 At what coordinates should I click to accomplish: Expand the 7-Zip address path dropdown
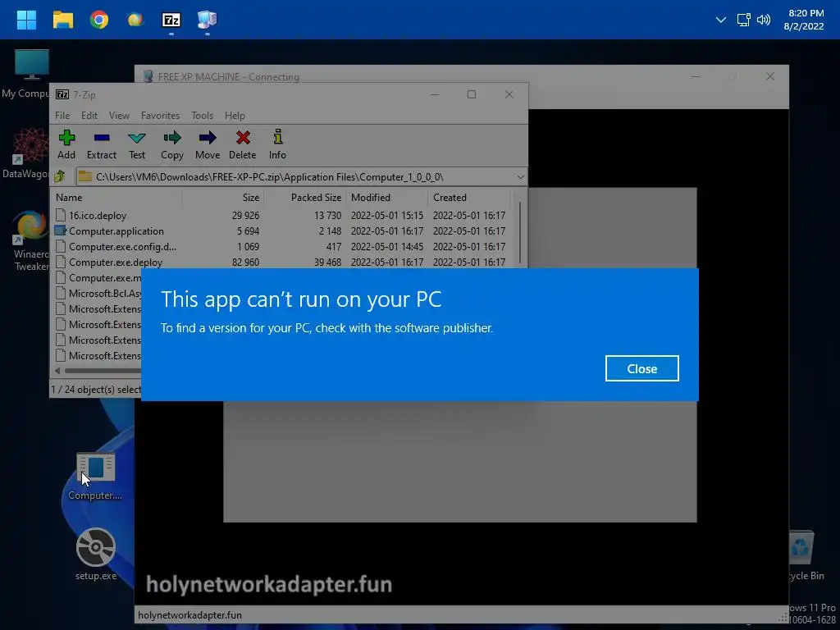point(520,177)
